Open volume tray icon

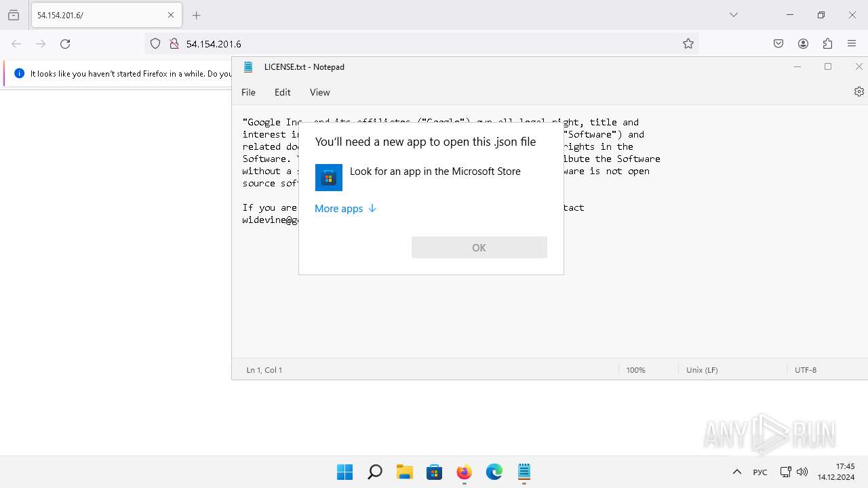click(x=802, y=472)
